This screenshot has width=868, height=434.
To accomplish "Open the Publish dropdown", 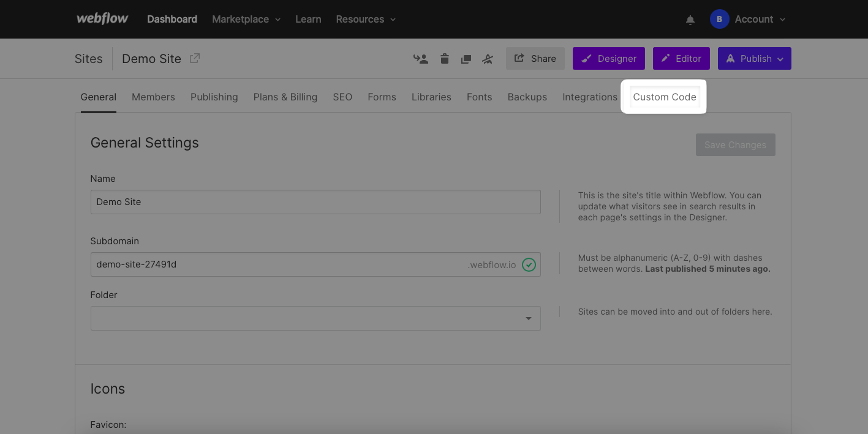I will pyautogui.click(x=755, y=58).
